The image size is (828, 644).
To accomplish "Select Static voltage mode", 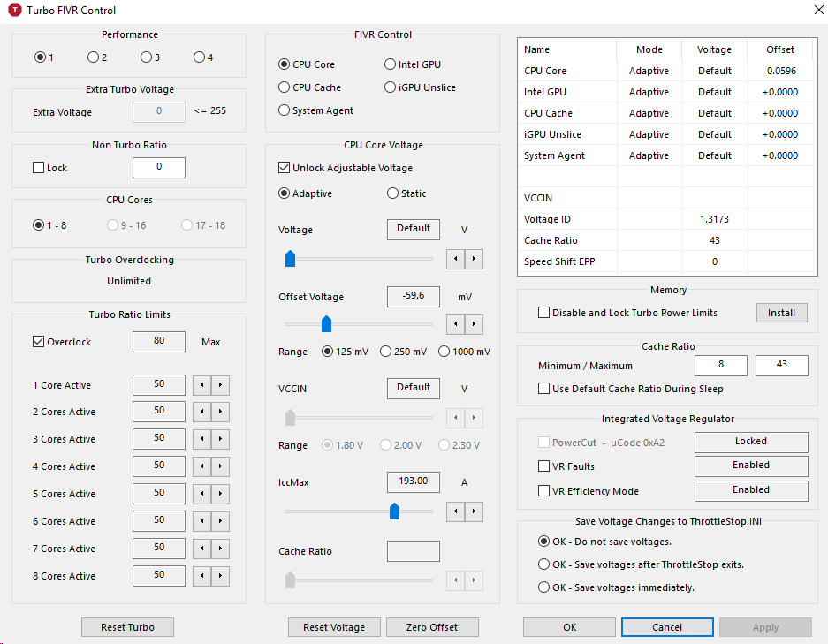I will tap(393, 193).
